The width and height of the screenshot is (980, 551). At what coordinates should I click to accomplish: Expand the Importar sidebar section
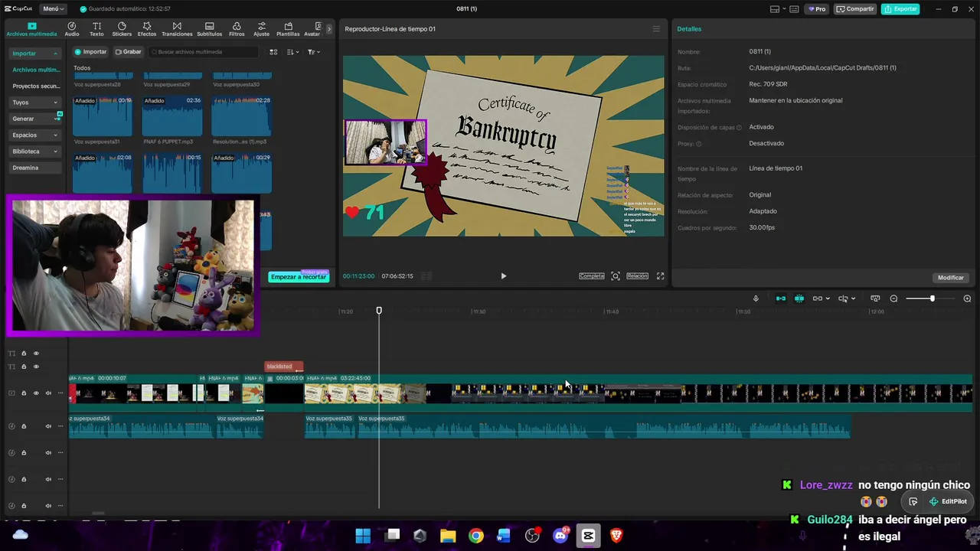34,54
